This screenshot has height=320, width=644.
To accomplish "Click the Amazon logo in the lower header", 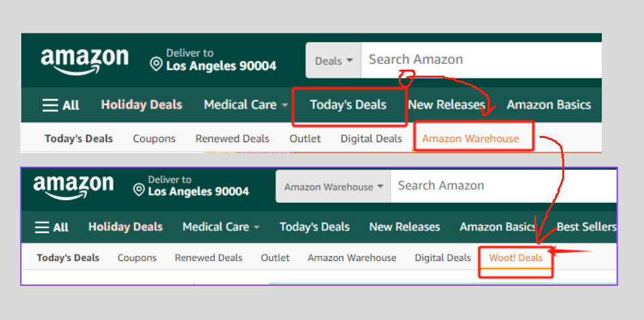I will click(73, 186).
